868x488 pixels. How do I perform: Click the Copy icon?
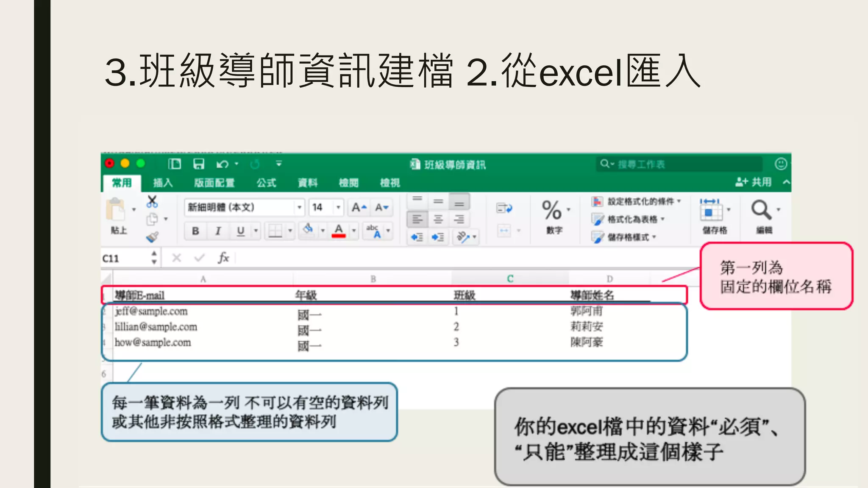pyautogui.click(x=152, y=219)
